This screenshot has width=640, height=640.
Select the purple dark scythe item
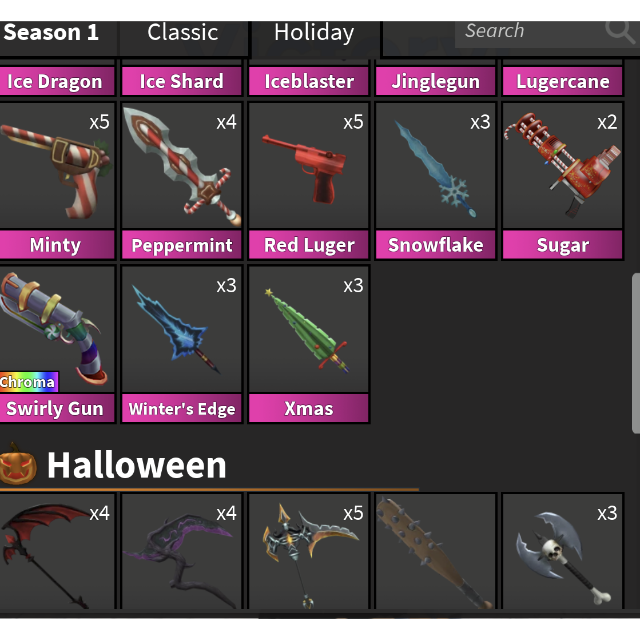click(182, 551)
